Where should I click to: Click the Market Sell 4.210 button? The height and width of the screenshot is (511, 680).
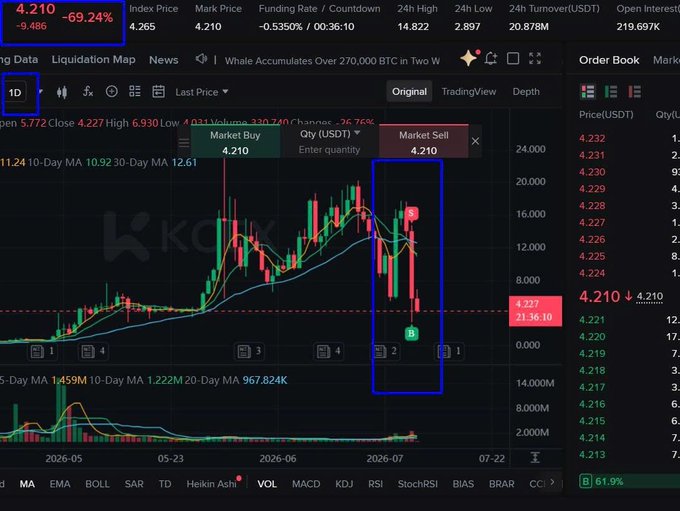424,142
